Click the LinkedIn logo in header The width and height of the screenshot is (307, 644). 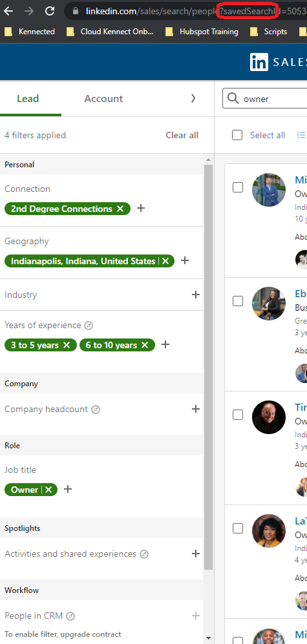click(259, 62)
